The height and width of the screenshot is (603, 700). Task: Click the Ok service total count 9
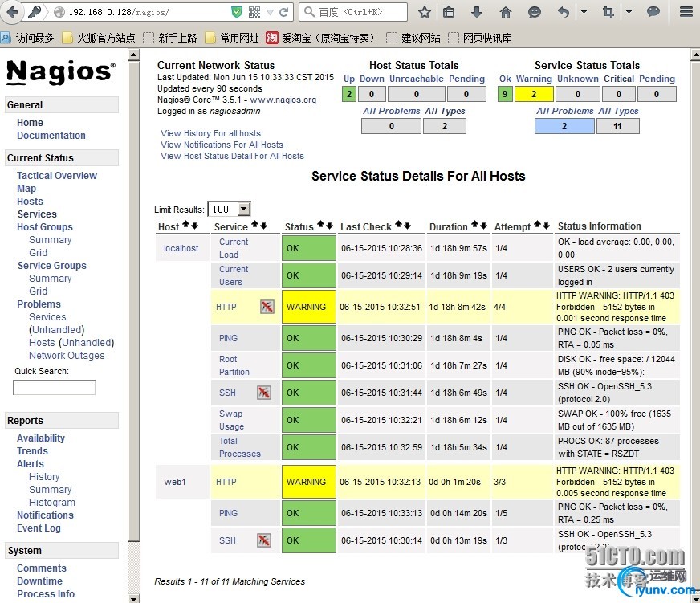point(505,94)
